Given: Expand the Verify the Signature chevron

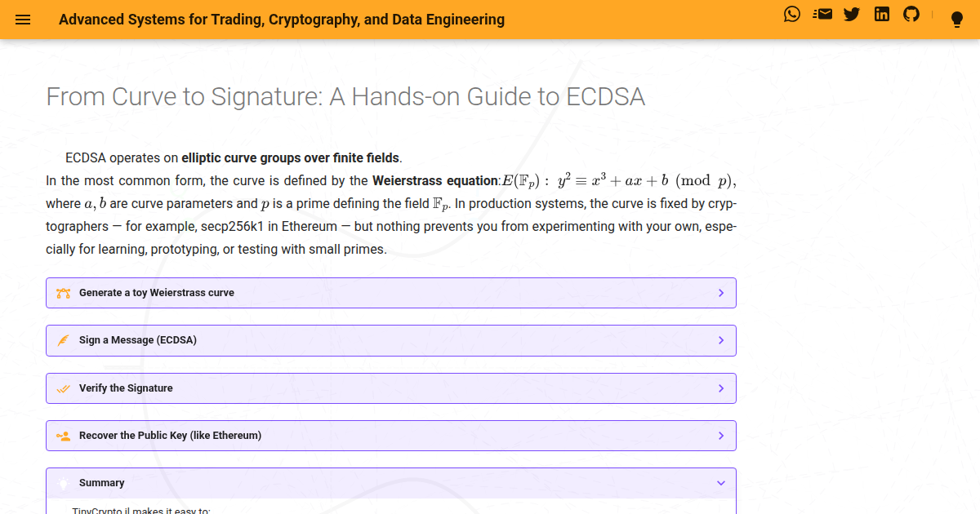Looking at the screenshot, I should pos(720,388).
